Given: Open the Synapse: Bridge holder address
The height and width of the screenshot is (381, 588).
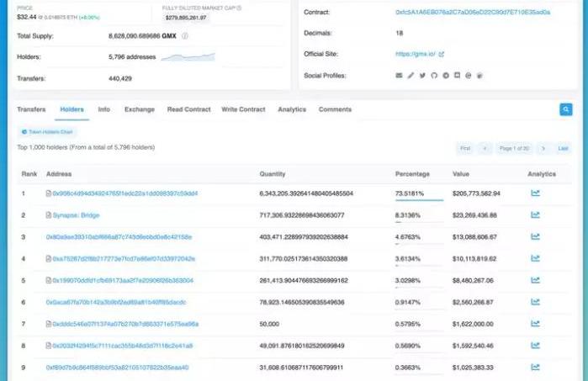Looking at the screenshot, I should tap(77, 215).
